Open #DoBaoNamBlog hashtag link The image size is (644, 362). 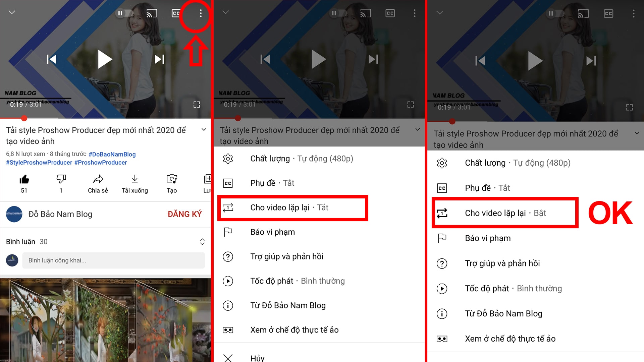[x=112, y=154]
